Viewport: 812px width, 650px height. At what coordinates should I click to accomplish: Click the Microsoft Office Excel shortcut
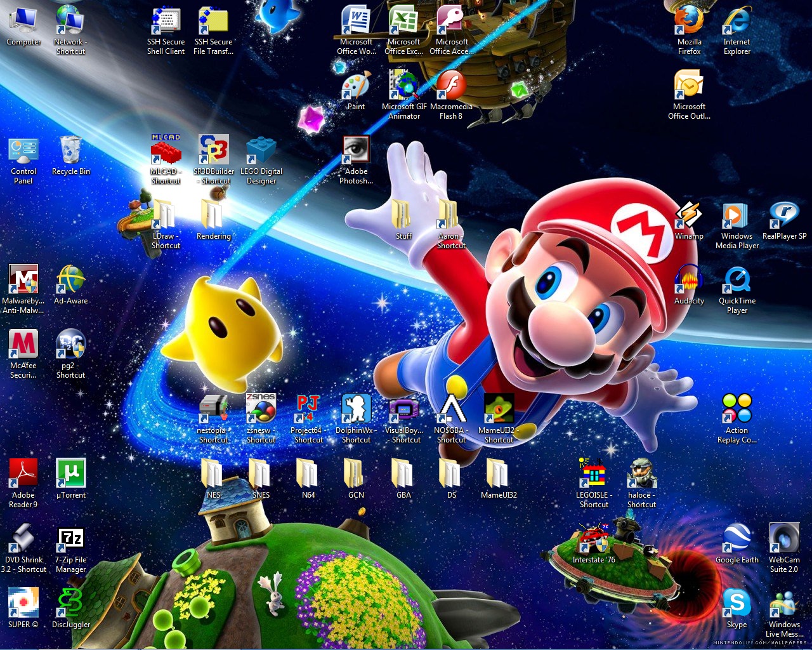[403, 22]
